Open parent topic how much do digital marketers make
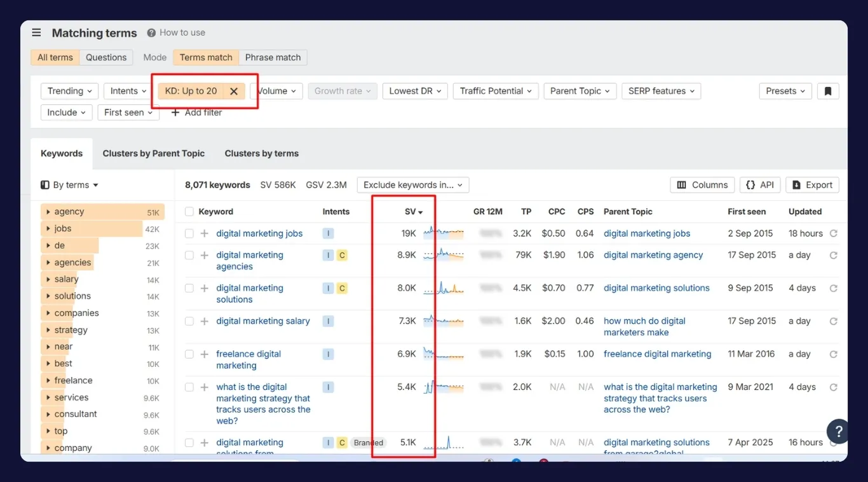Screen dimensions: 868x482 [x=644, y=327]
